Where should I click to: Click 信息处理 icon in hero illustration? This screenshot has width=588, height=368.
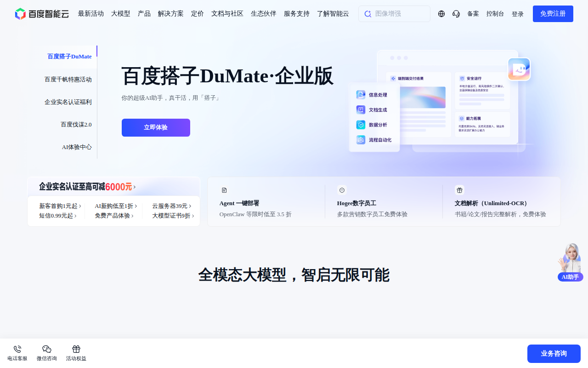(361, 95)
